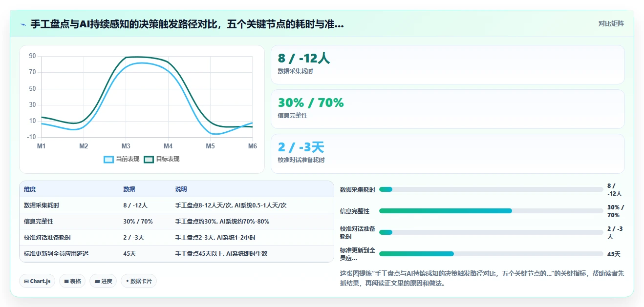Click the 手工盘点约30% description cell
Viewport: 644px width, 307px height.
pyautogui.click(x=222, y=222)
